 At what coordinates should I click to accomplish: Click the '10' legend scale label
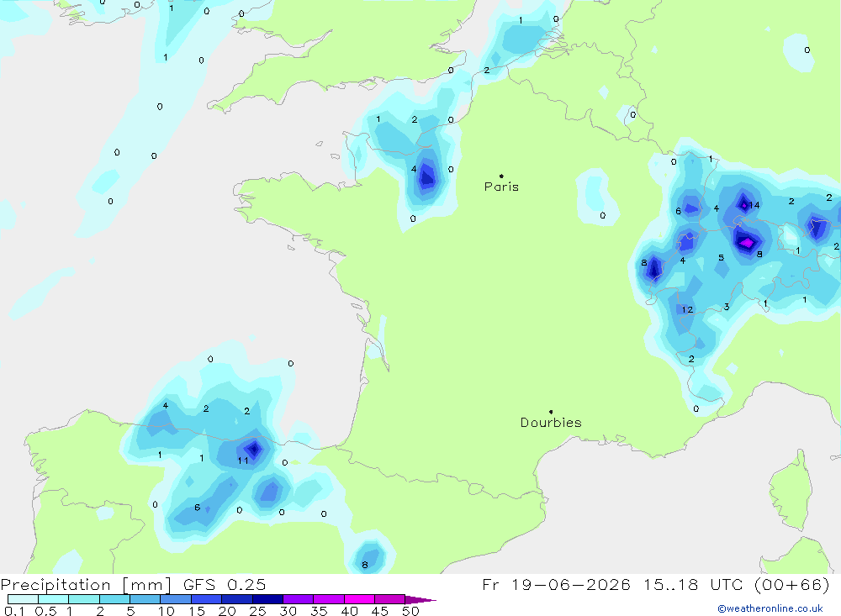click(167, 611)
